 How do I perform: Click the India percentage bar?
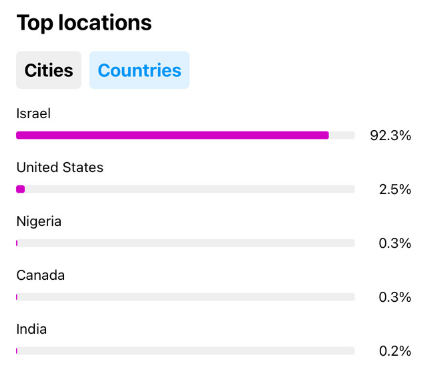[x=185, y=351]
